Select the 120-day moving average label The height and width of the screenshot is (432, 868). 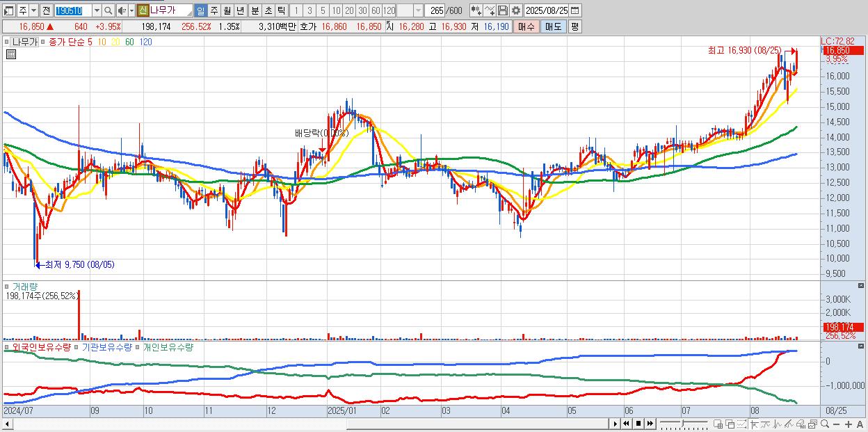(145, 42)
